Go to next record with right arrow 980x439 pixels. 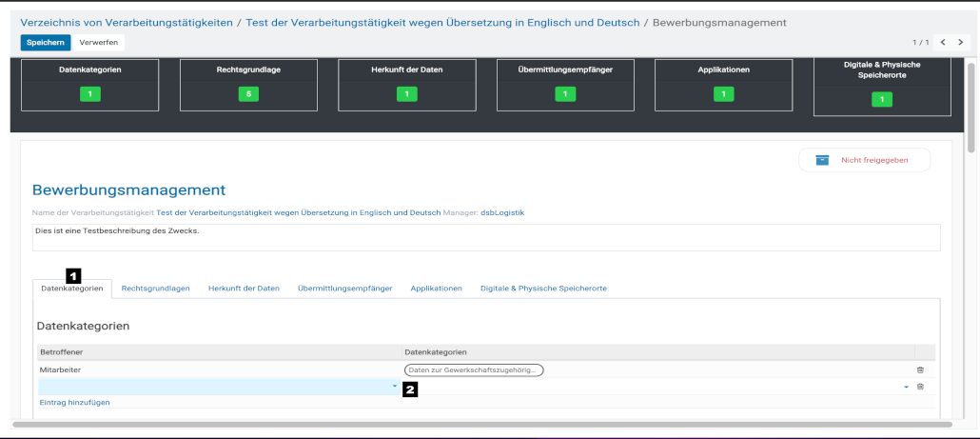point(960,43)
